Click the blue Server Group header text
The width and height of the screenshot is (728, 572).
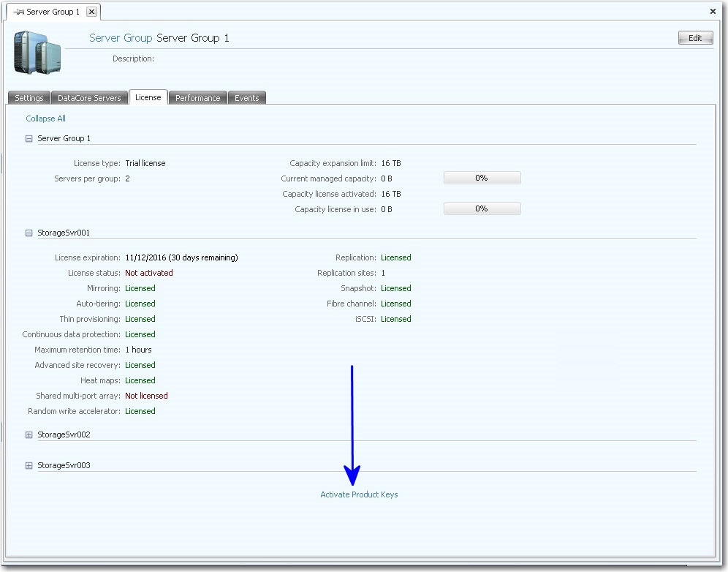121,38
